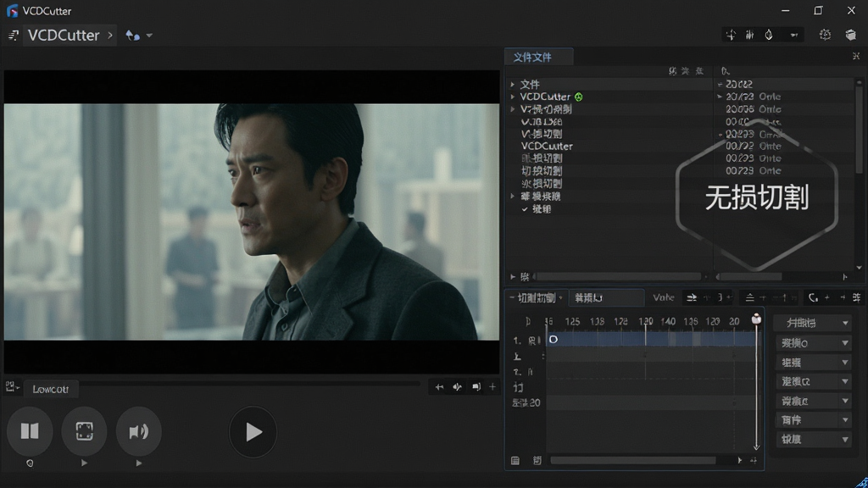The width and height of the screenshot is (868, 488).
Task: Expand the 文件 tree row
Action: 513,85
